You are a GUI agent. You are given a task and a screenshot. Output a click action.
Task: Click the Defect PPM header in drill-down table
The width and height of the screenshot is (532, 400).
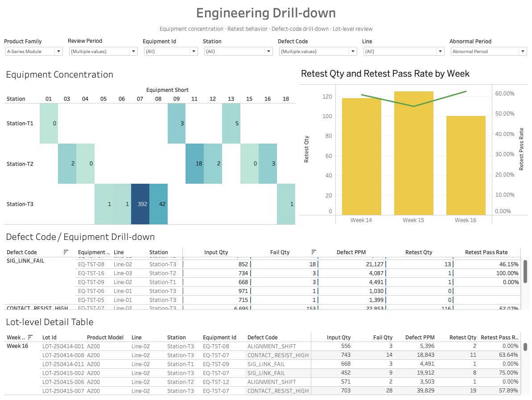pyautogui.click(x=351, y=252)
